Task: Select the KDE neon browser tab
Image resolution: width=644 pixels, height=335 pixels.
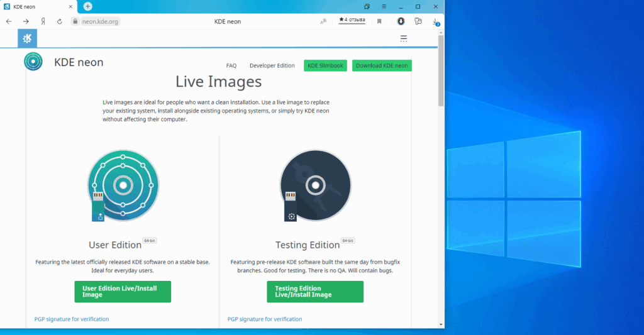Action: tap(38, 6)
